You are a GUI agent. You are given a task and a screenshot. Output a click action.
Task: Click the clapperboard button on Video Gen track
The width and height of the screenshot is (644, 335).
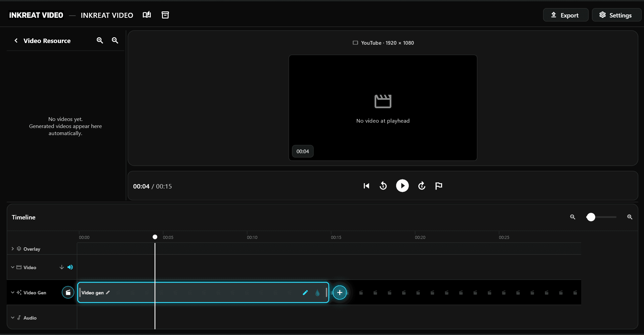(x=68, y=292)
